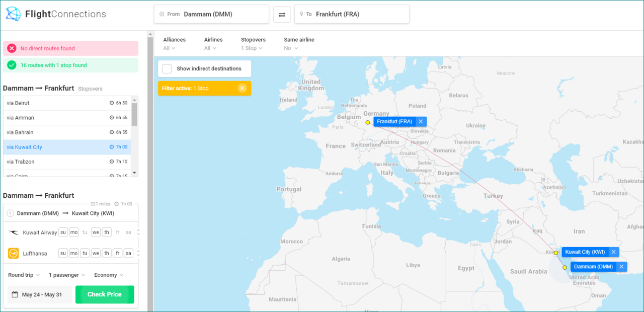
Task: Click the stopover list scrollbar thumb
Action: (x=134, y=114)
